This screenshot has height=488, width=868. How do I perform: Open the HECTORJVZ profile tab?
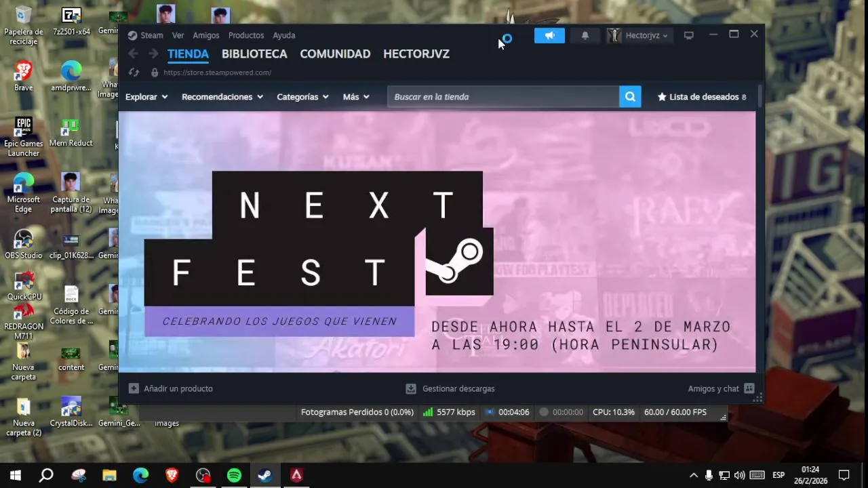[416, 54]
